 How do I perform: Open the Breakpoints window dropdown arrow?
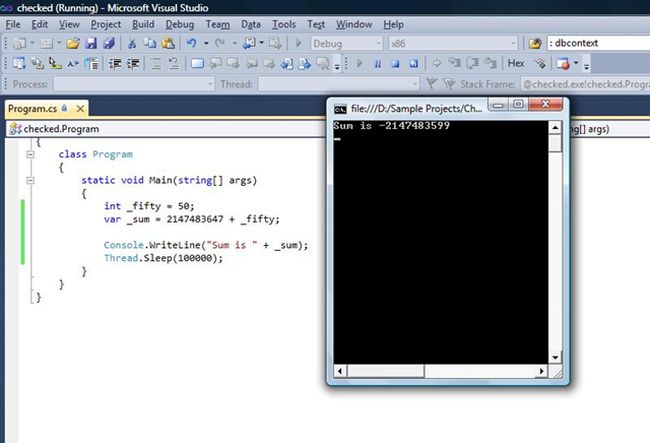576,63
